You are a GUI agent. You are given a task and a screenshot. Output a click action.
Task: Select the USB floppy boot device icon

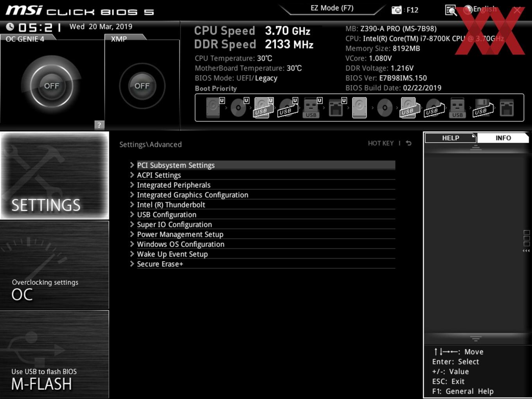pyautogui.click(x=483, y=108)
